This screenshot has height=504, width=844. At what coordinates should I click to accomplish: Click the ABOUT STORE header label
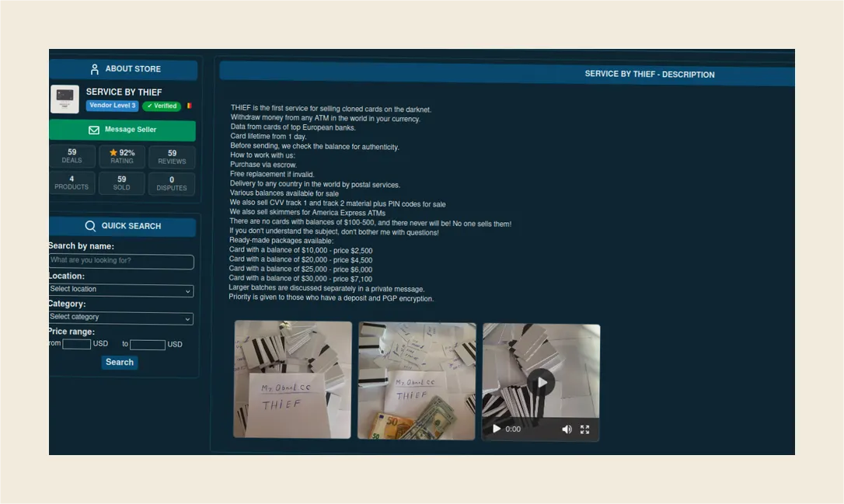pyautogui.click(x=133, y=69)
